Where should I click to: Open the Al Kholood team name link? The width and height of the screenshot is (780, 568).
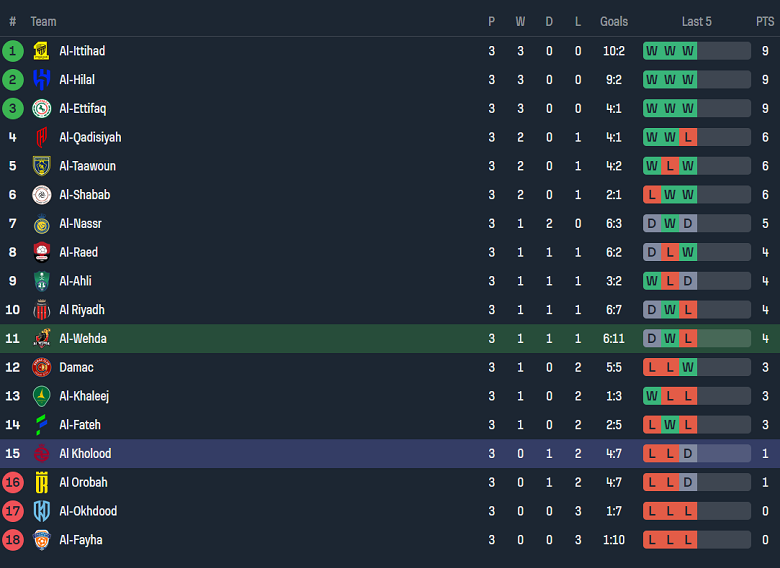click(85, 454)
